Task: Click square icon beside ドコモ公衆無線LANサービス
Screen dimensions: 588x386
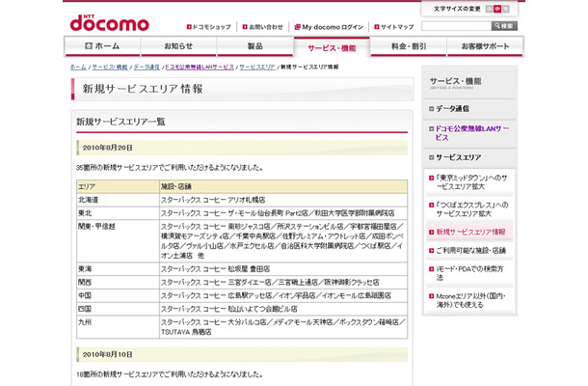Action: tap(431, 128)
